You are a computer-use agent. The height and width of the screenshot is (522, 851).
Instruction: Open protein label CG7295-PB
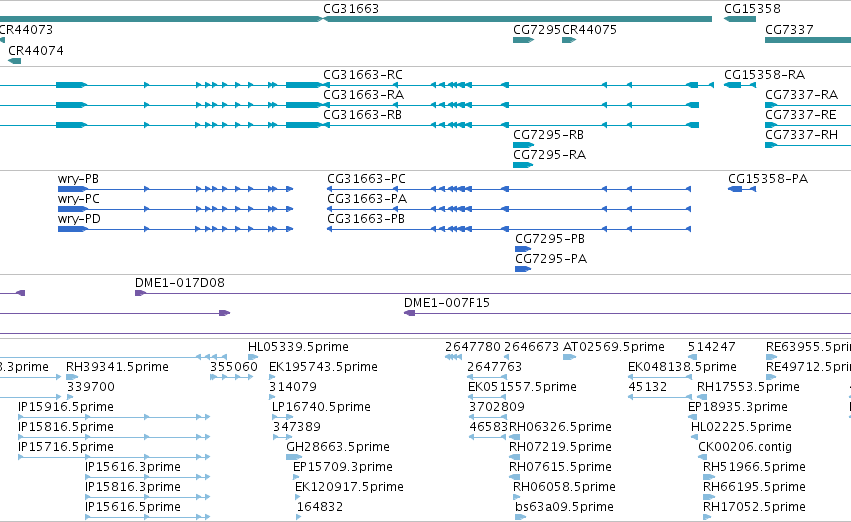[550, 239]
